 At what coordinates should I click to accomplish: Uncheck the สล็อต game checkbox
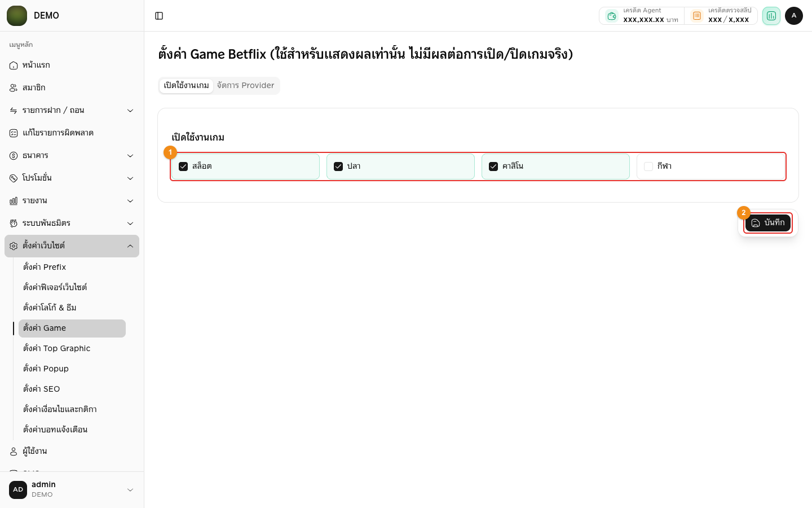click(183, 167)
